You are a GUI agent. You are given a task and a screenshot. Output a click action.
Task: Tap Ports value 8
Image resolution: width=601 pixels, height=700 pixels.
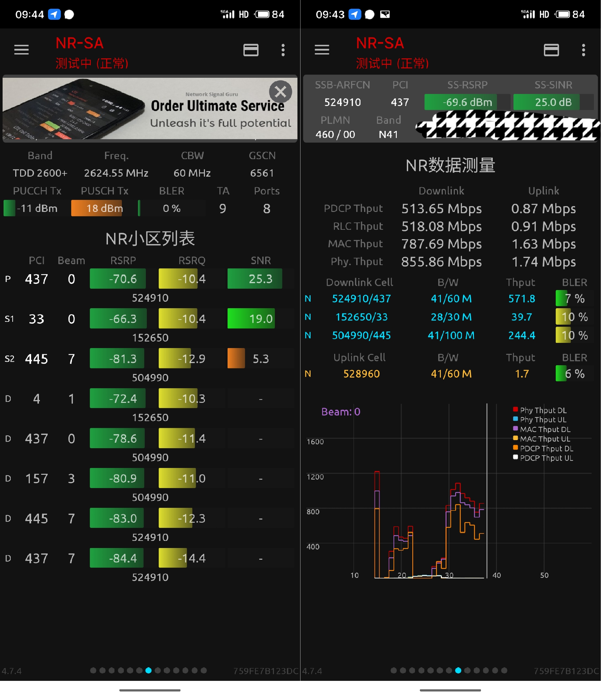click(x=267, y=208)
